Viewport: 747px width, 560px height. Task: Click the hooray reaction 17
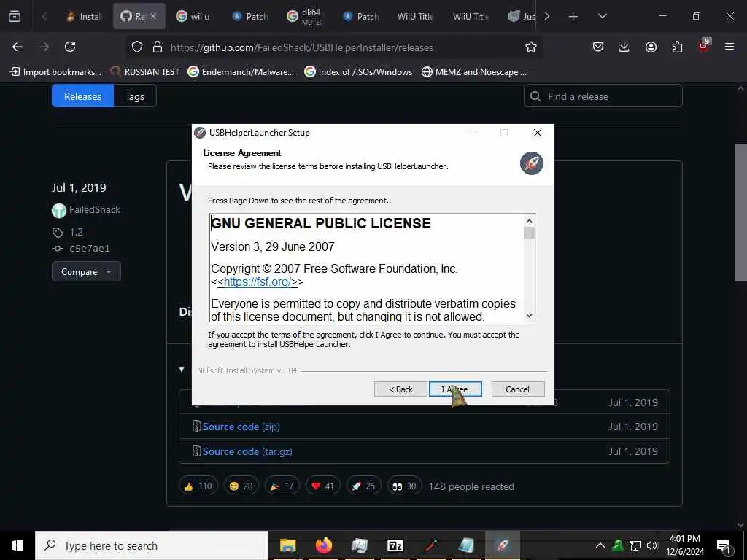[x=282, y=486]
